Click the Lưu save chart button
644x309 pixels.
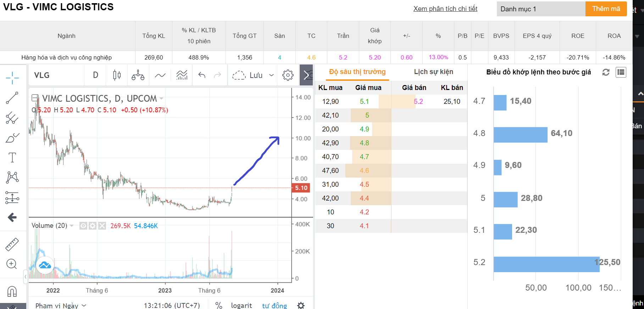click(248, 75)
